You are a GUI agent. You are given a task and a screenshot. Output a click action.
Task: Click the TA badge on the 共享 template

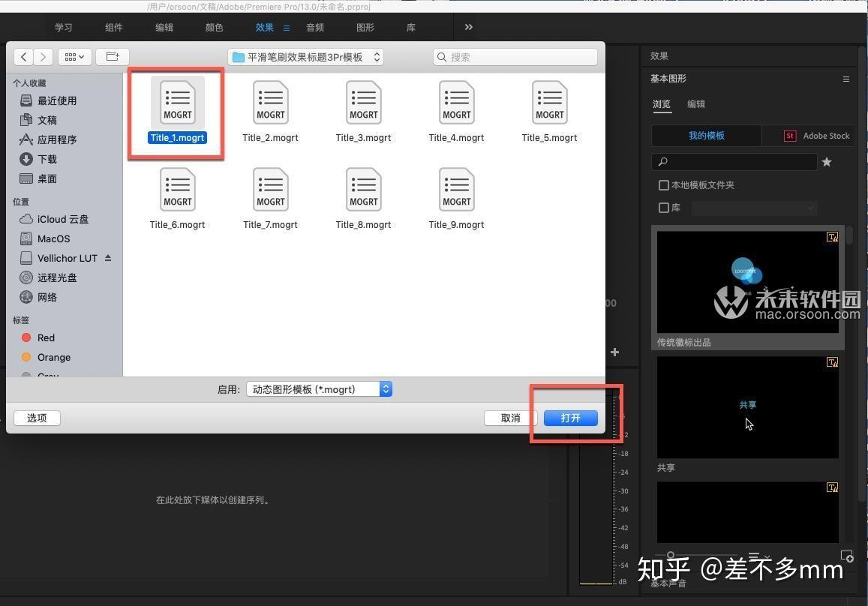pos(833,362)
